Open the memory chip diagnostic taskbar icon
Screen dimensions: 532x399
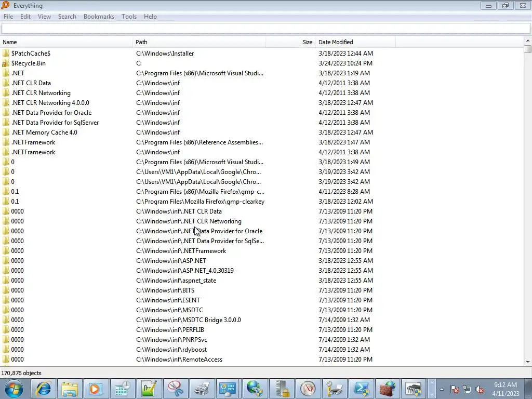point(414,389)
